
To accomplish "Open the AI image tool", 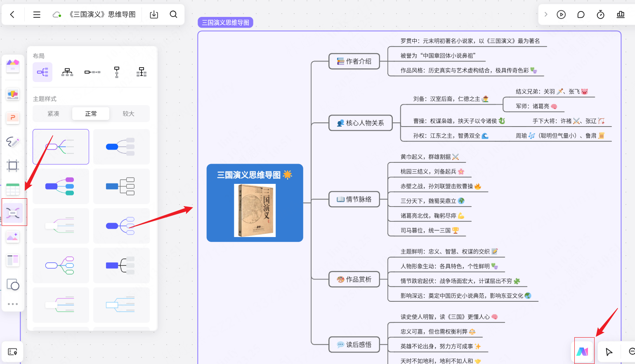I will pos(13,237).
